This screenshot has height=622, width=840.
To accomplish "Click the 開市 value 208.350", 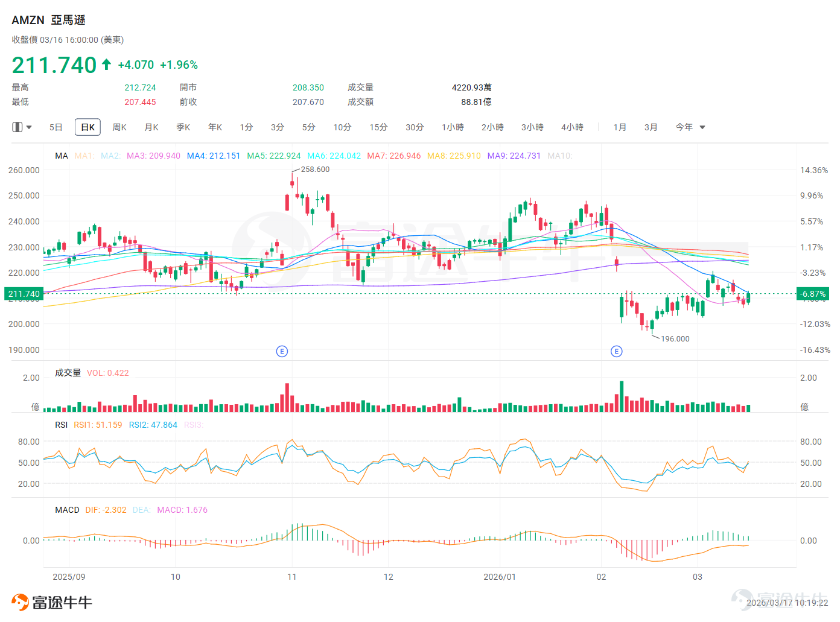I will [308, 87].
